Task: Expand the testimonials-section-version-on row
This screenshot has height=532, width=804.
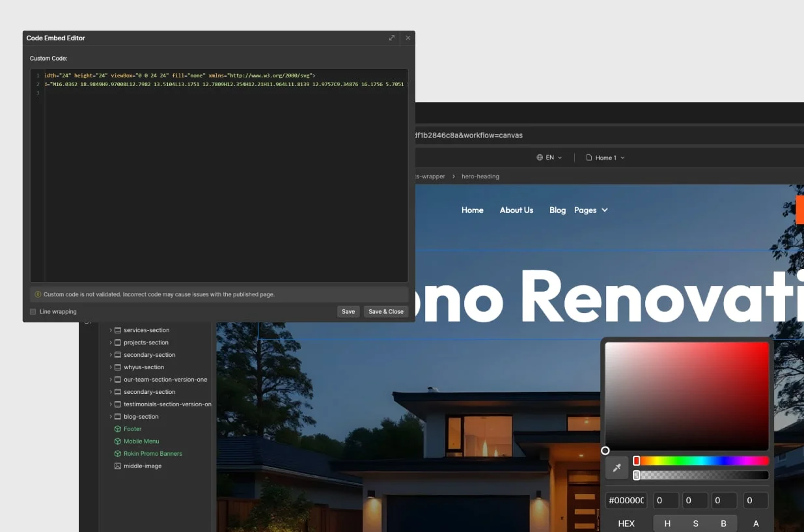Action: click(111, 404)
